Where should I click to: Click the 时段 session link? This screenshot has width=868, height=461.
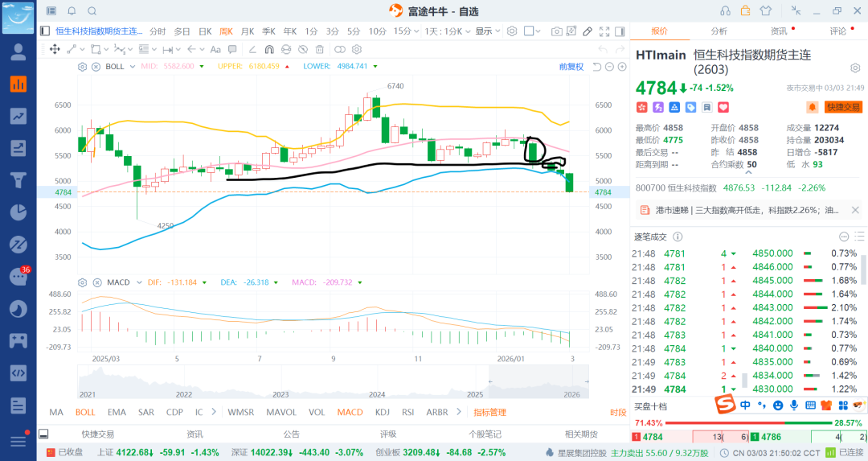click(x=618, y=412)
